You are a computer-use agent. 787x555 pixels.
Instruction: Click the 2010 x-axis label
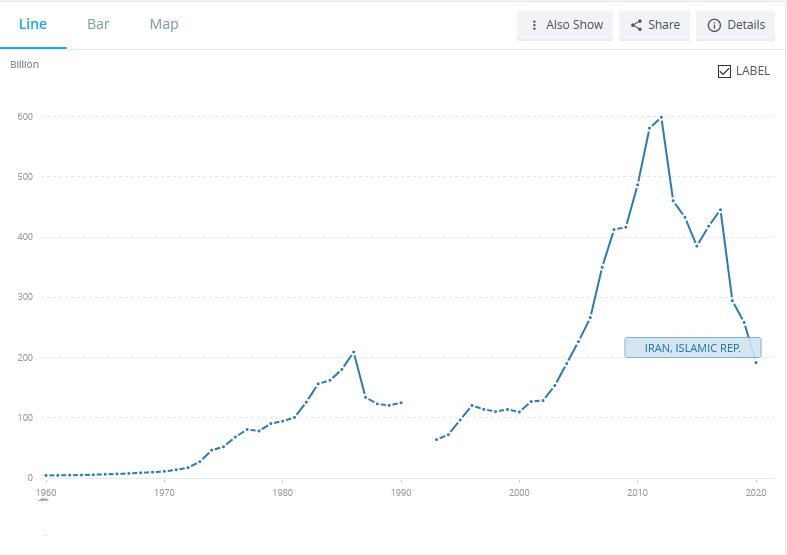pos(637,493)
